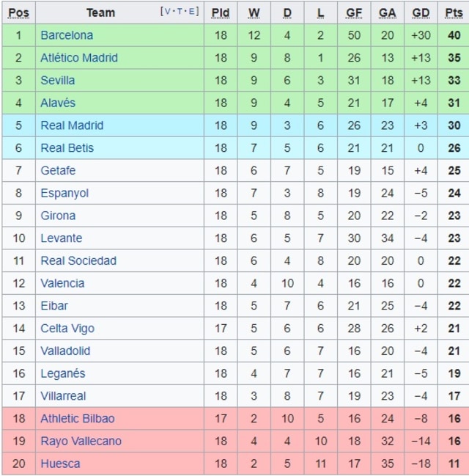Click the Getafe team link

point(58,171)
